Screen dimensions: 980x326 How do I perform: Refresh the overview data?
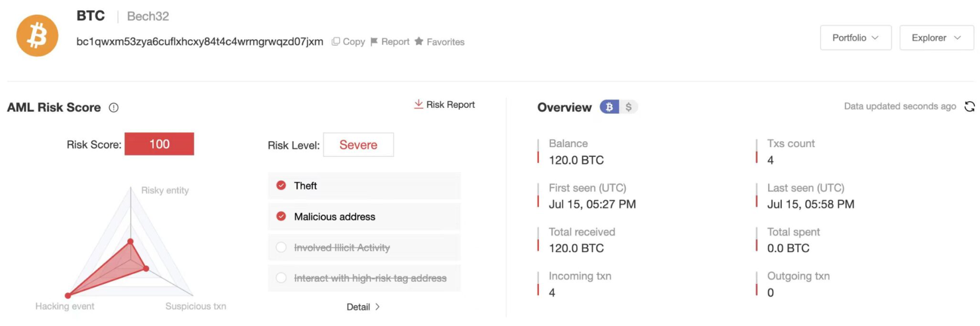coord(969,106)
